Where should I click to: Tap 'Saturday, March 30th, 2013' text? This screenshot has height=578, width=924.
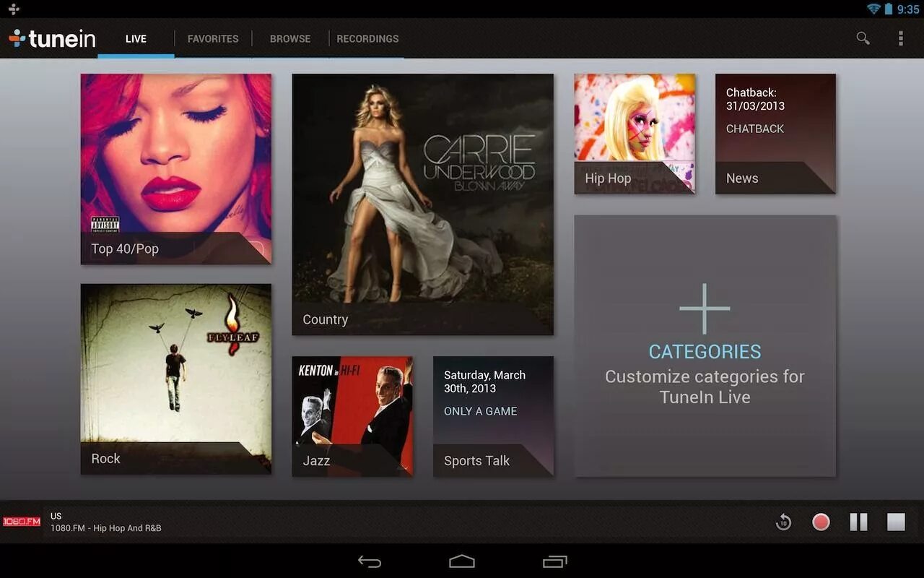484,381
